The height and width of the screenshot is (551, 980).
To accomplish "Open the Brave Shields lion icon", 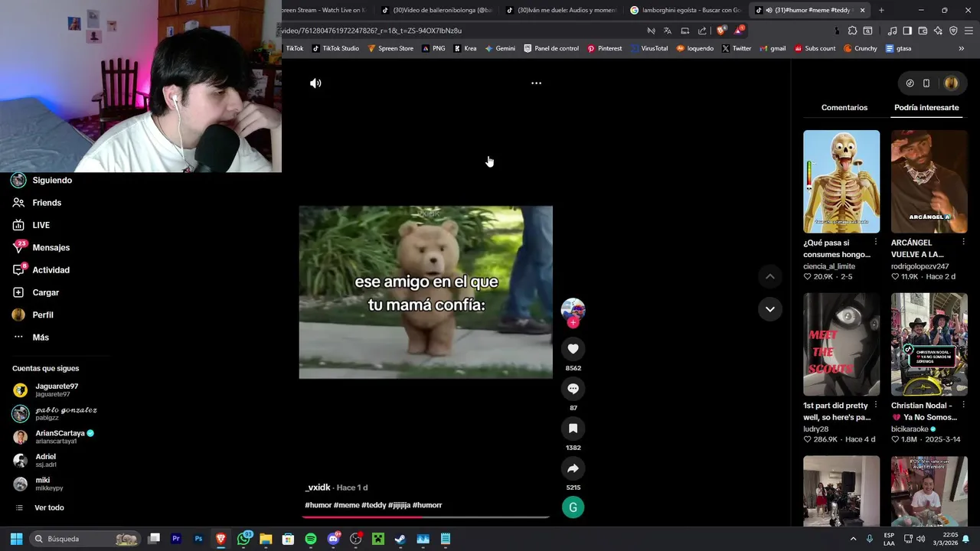I will tap(720, 31).
